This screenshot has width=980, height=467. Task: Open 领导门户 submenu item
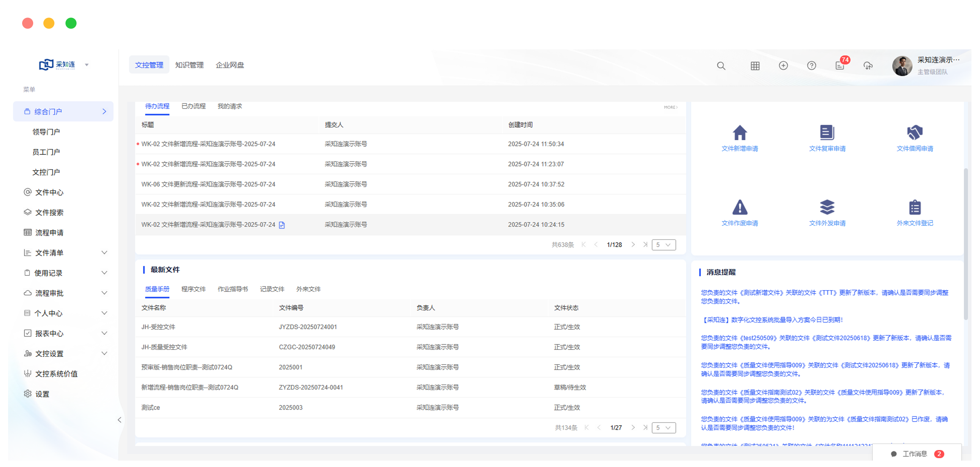(x=46, y=132)
